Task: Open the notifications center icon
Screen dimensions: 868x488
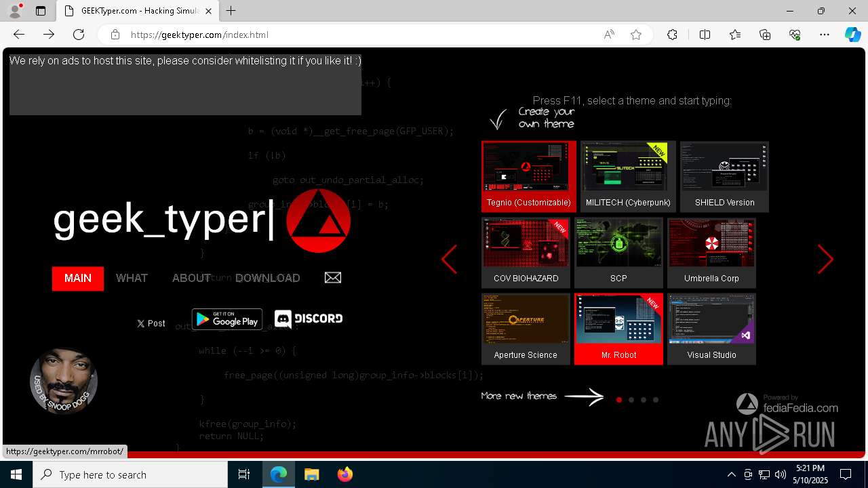Action: coord(846,474)
